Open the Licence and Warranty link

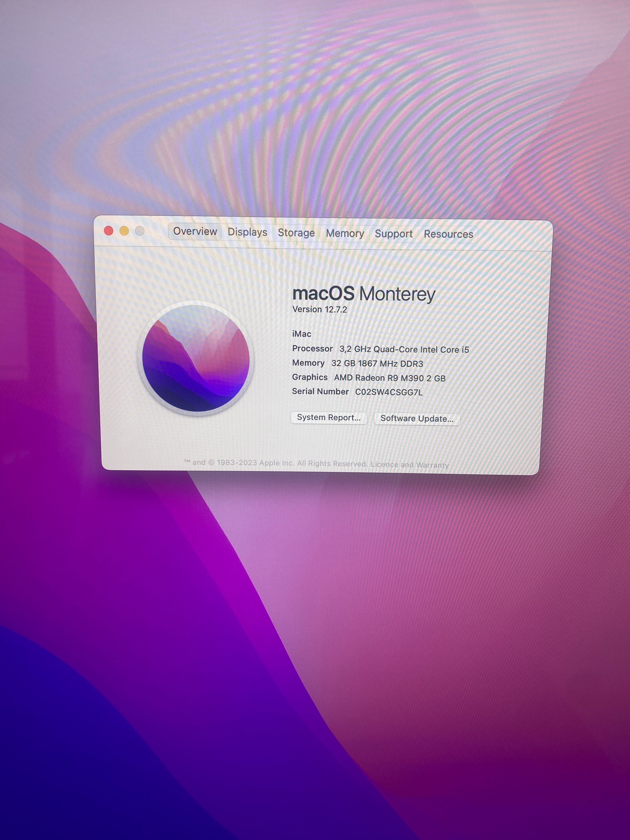(410, 464)
